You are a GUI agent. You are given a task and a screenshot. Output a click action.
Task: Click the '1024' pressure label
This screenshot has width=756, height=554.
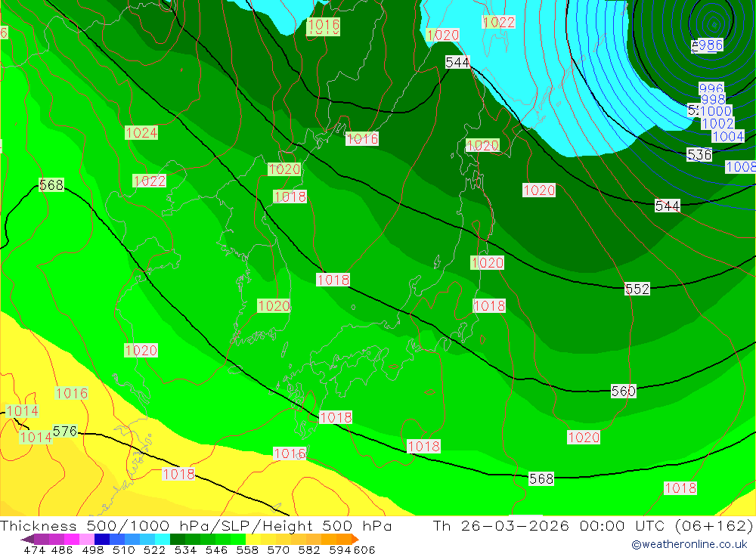click(141, 132)
